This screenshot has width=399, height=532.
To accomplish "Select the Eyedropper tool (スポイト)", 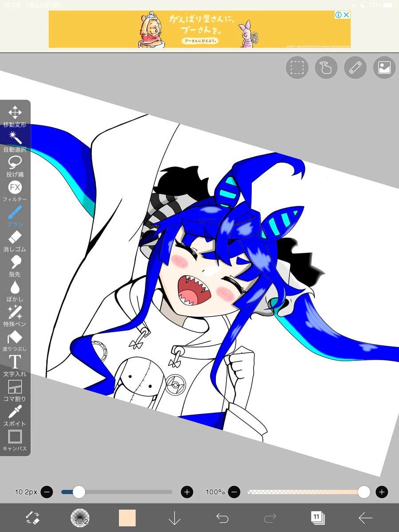I will (x=15, y=415).
